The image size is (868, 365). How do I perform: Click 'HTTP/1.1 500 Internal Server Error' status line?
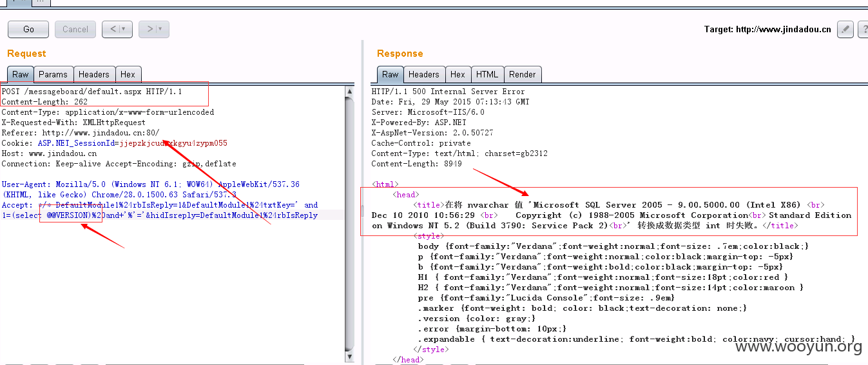(x=448, y=92)
